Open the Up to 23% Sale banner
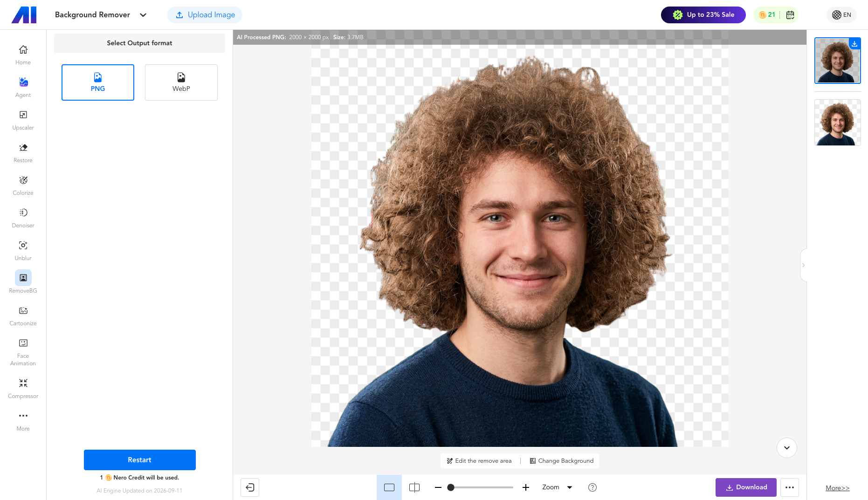 (703, 15)
